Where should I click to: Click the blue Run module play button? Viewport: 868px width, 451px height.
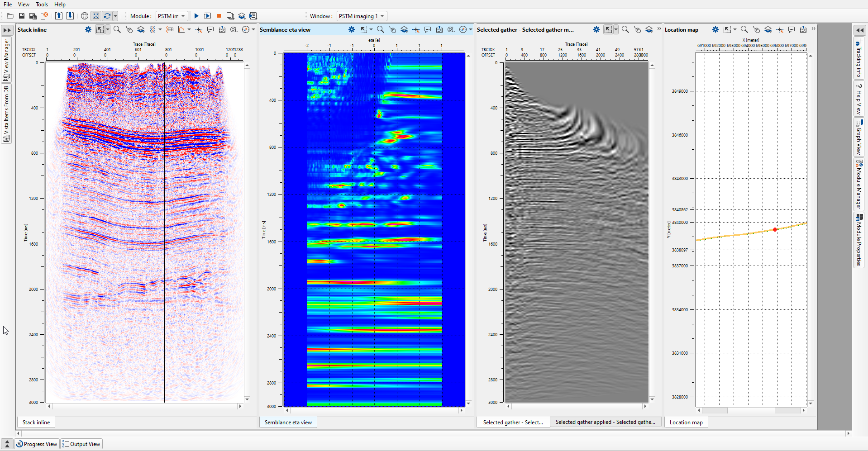(196, 16)
